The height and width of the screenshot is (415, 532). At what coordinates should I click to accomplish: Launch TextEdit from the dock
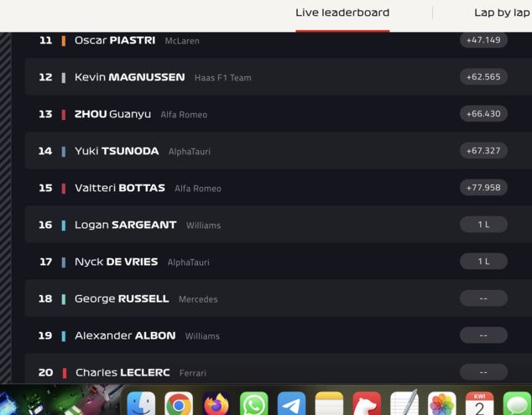coord(404,402)
